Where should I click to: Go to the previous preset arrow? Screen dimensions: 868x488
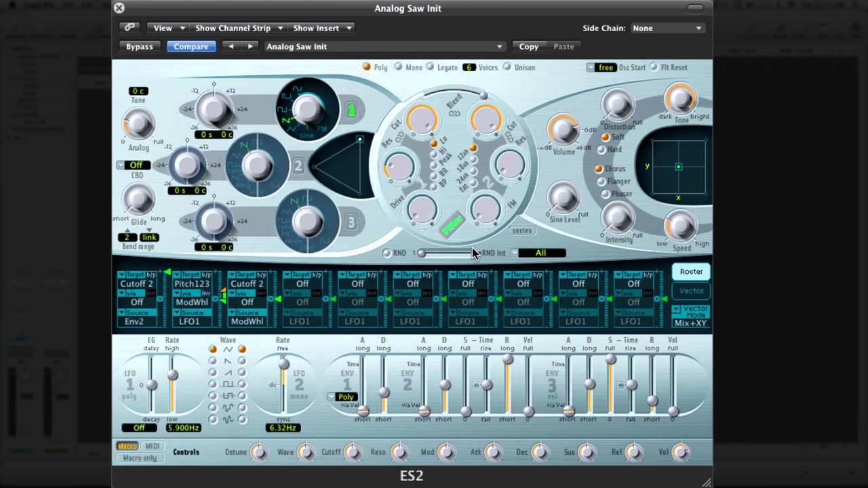point(231,46)
